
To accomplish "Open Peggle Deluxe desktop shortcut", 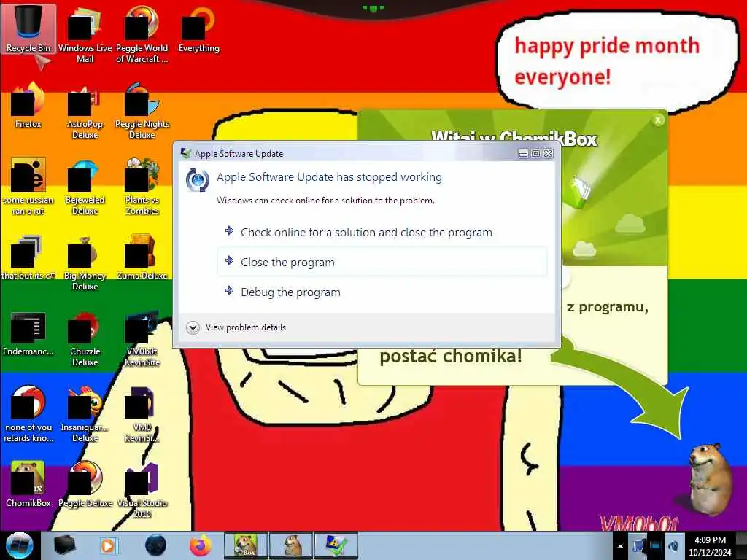I will point(85,484).
